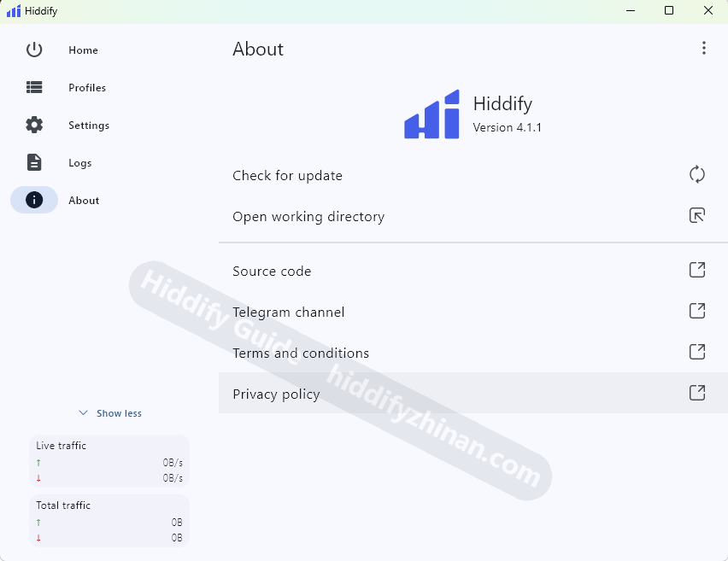Close the Hiddify window
Viewport: 728px width, 561px height.
click(708, 10)
